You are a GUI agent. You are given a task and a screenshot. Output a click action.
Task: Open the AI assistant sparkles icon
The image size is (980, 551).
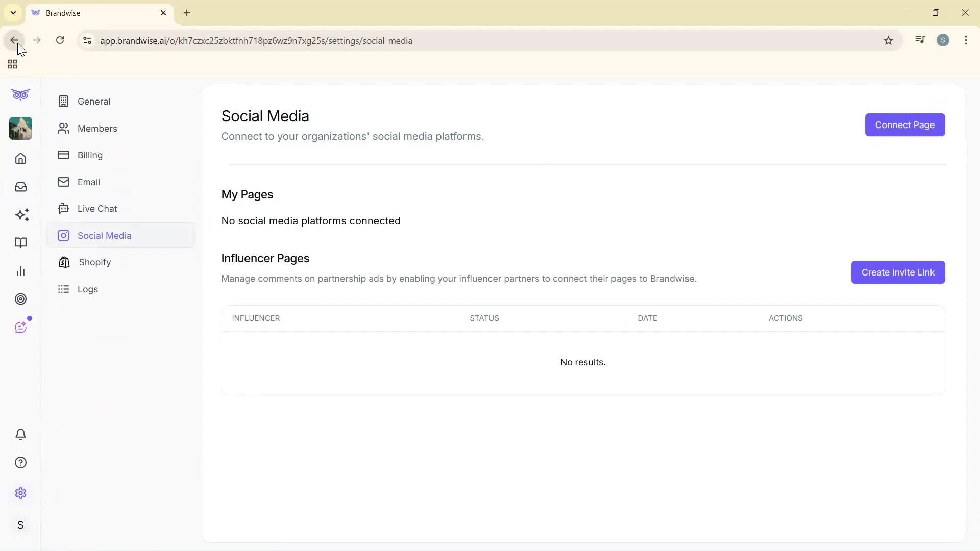point(20,215)
